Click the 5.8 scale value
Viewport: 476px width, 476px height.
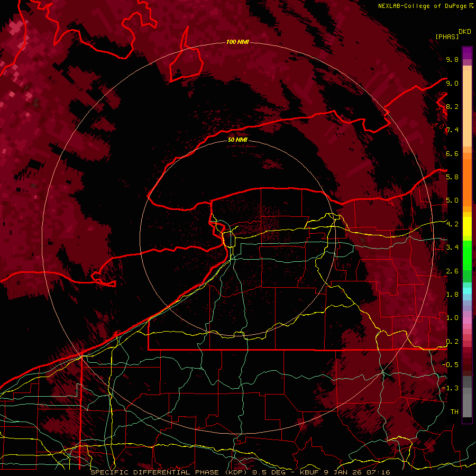tap(452, 177)
